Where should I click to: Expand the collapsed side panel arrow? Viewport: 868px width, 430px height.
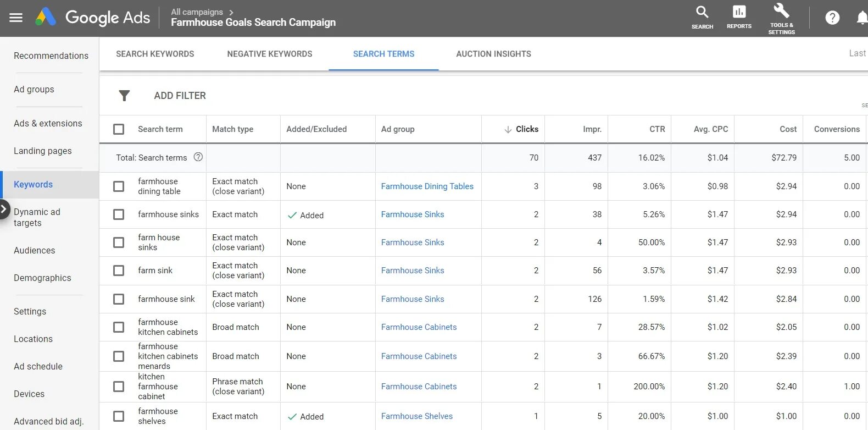[x=4, y=209]
